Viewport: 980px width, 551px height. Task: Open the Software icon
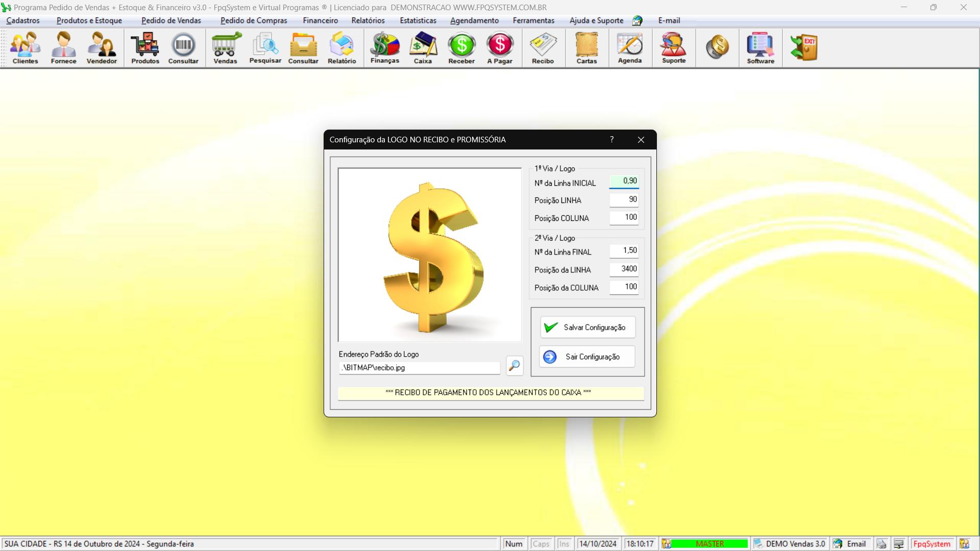click(x=761, y=48)
